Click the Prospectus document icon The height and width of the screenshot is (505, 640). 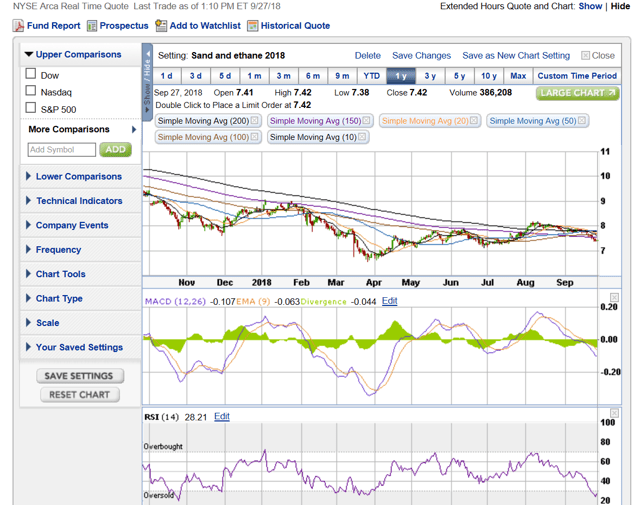tap(92, 26)
